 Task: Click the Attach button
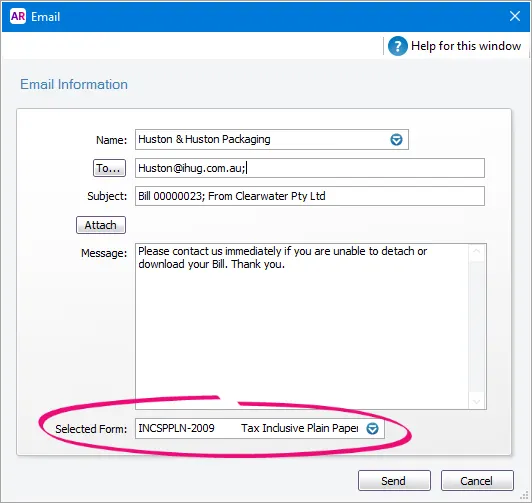coord(101,225)
